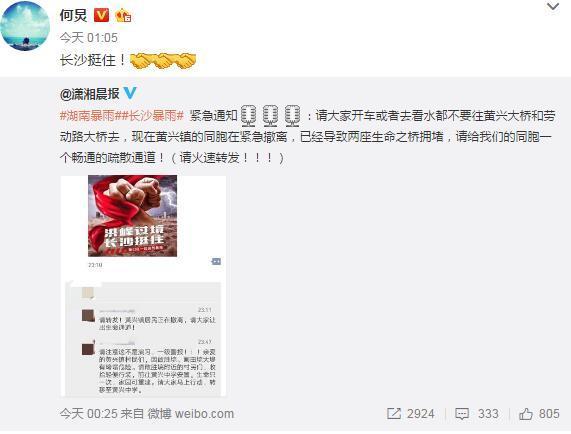Viewport: 571px width, 434px height.
Task: Open the @潇湘晨报 account link
Action: [90, 94]
